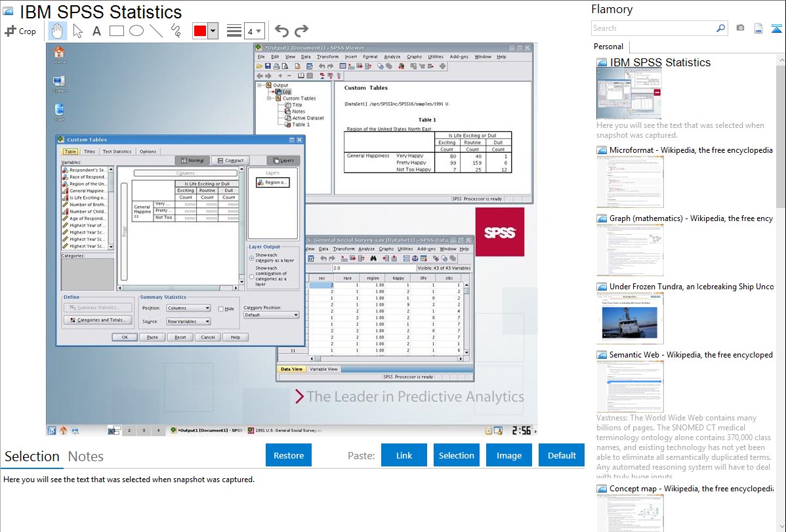
Task: Redo the last annotation
Action: (x=301, y=31)
